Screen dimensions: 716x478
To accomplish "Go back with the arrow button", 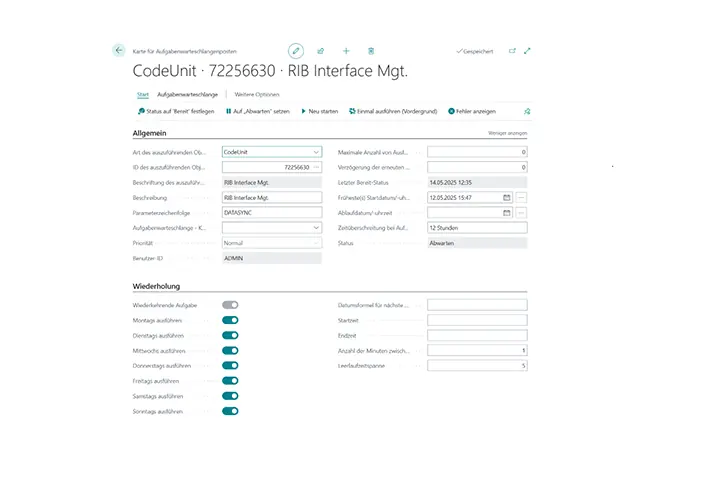I will [x=119, y=50].
